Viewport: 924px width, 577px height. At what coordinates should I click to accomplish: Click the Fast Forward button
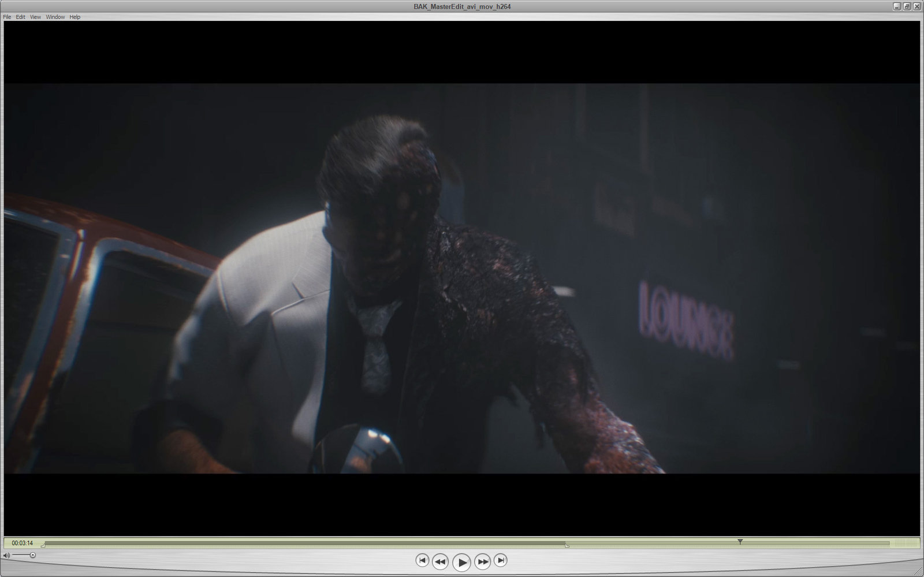(x=483, y=561)
